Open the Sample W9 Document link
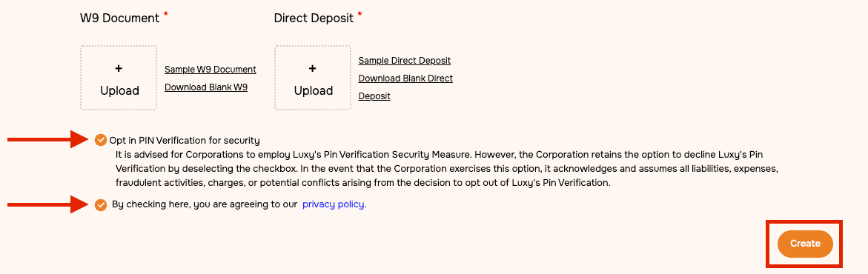The image size is (868, 274). pos(211,70)
